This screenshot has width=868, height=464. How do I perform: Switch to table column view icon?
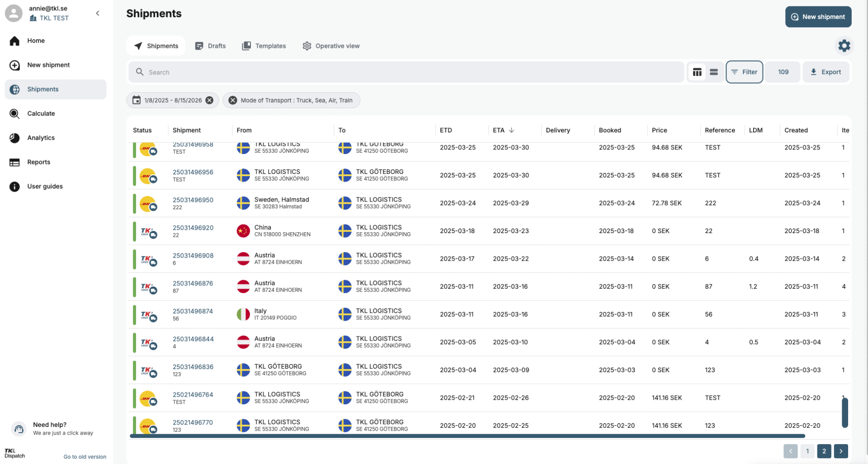click(697, 72)
